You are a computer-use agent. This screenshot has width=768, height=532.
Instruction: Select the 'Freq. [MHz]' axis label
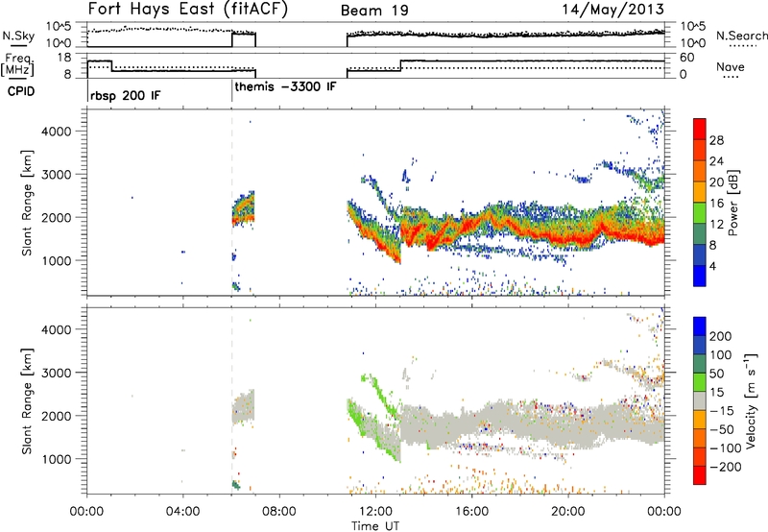click(18, 64)
